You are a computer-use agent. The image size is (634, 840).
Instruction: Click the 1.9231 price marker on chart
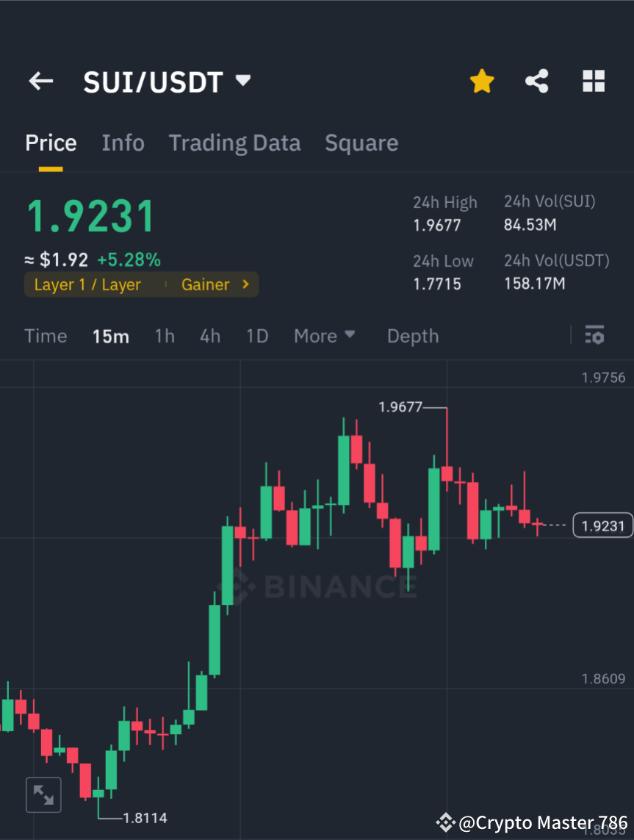point(602,525)
